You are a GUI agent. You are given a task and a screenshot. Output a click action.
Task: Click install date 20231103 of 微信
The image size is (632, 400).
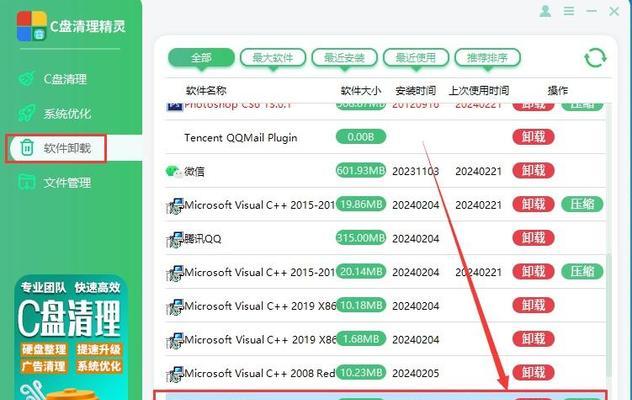416,171
